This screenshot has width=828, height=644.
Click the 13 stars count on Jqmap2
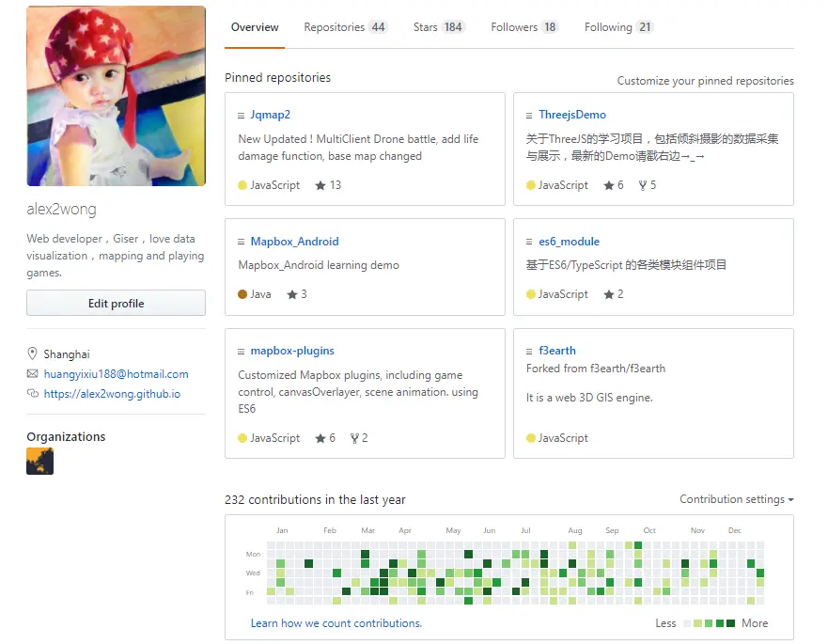336,185
